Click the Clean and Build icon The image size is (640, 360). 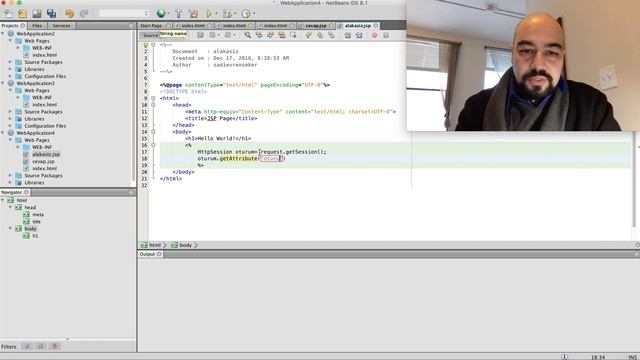point(193,13)
